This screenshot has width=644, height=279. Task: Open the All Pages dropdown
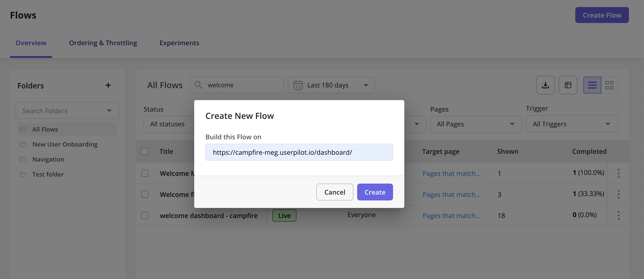pyautogui.click(x=476, y=124)
